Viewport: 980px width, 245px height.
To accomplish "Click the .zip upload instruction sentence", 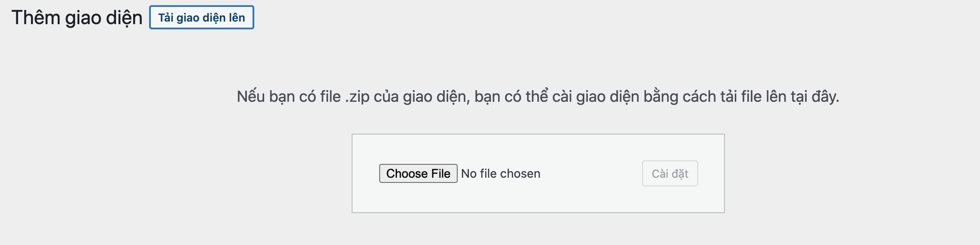I will (538, 96).
